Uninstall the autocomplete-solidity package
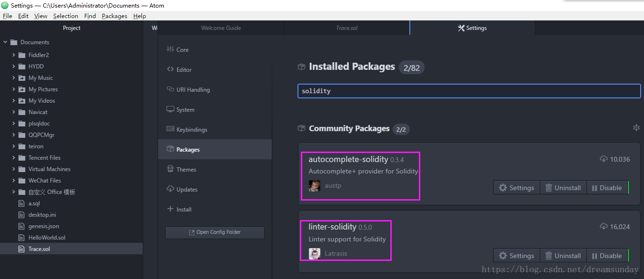644x279 pixels. [x=563, y=188]
